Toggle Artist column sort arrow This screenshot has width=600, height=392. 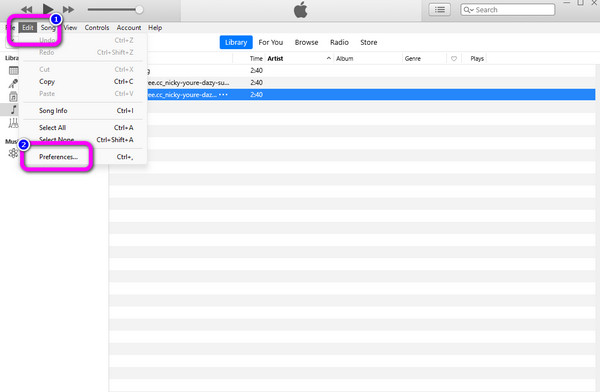329,58
